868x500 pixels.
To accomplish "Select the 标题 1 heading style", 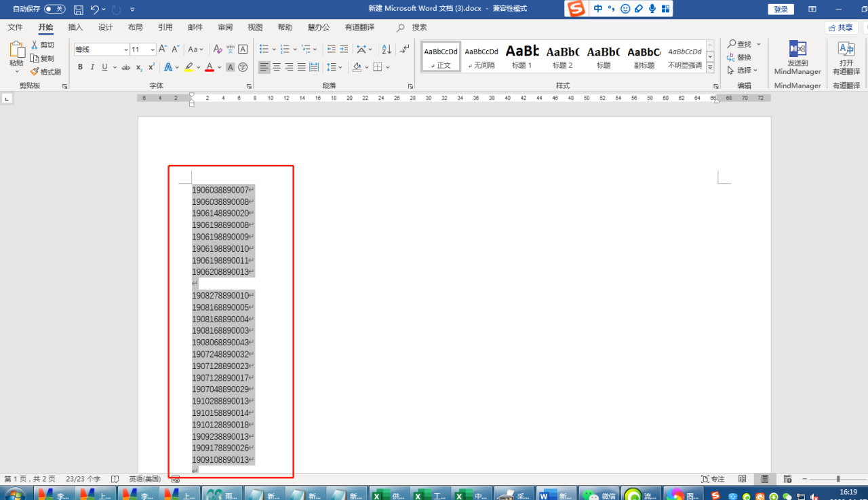I will point(521,56).
